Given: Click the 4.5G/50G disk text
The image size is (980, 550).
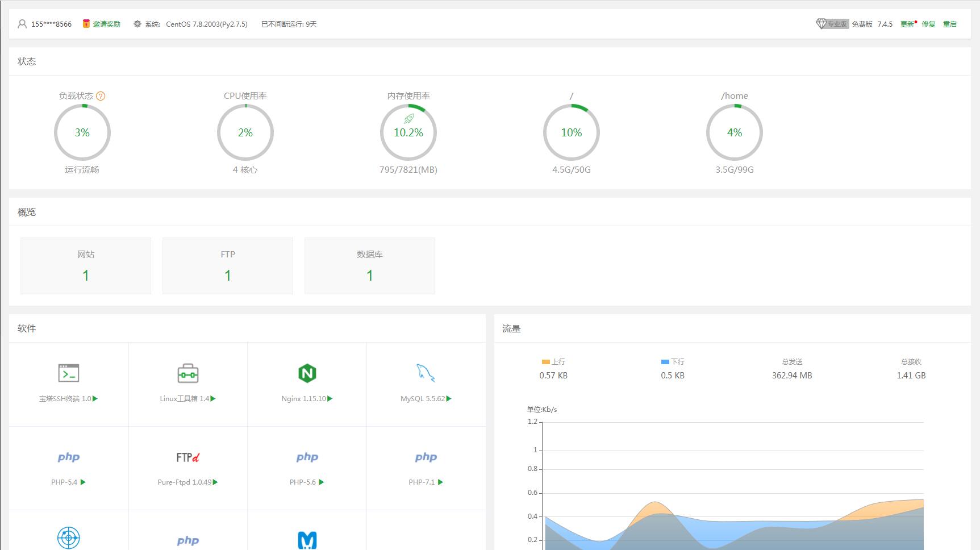Looking at the screenshot, I should coord(572,170).
